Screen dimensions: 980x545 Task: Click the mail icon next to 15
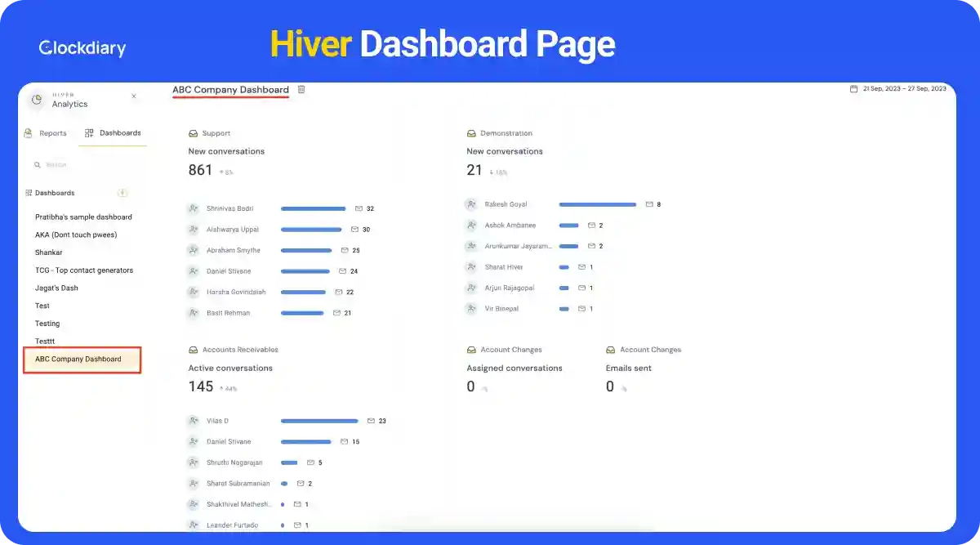click(x=345, y=442)
